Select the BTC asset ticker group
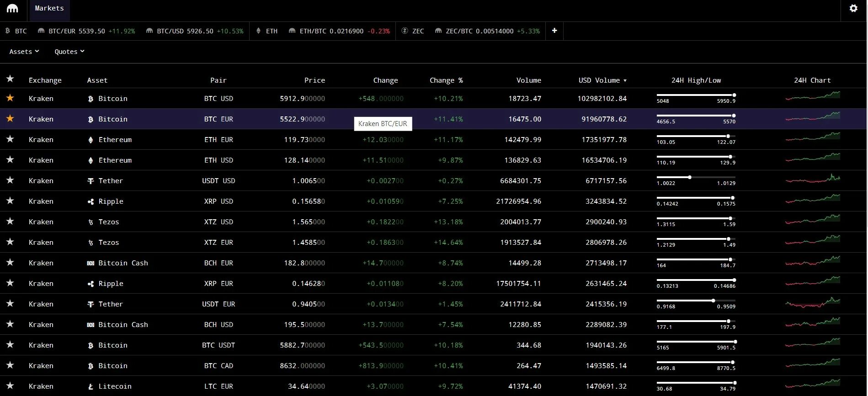Image resolution: width=868 pixels, height=396 pixels. (x=16, y=31)
